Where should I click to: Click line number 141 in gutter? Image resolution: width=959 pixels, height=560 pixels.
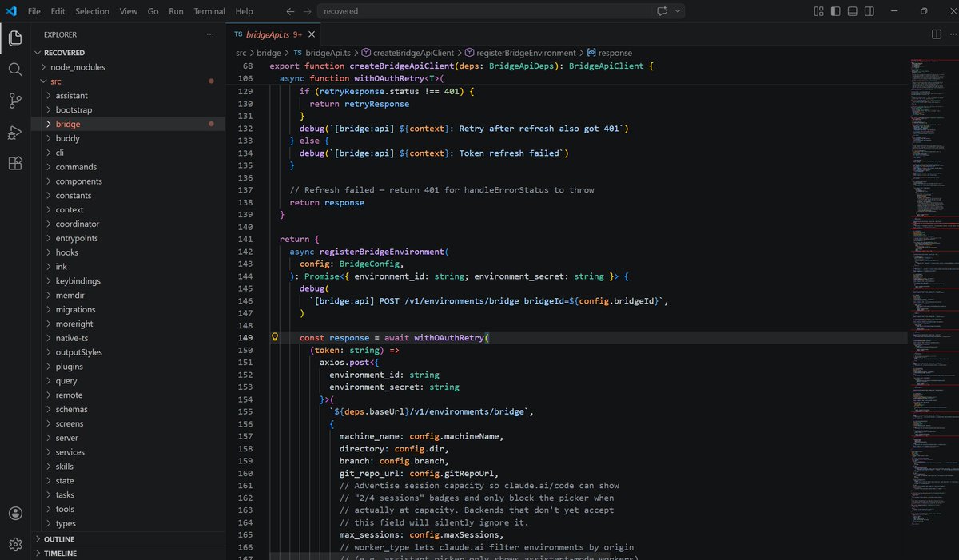245,239
